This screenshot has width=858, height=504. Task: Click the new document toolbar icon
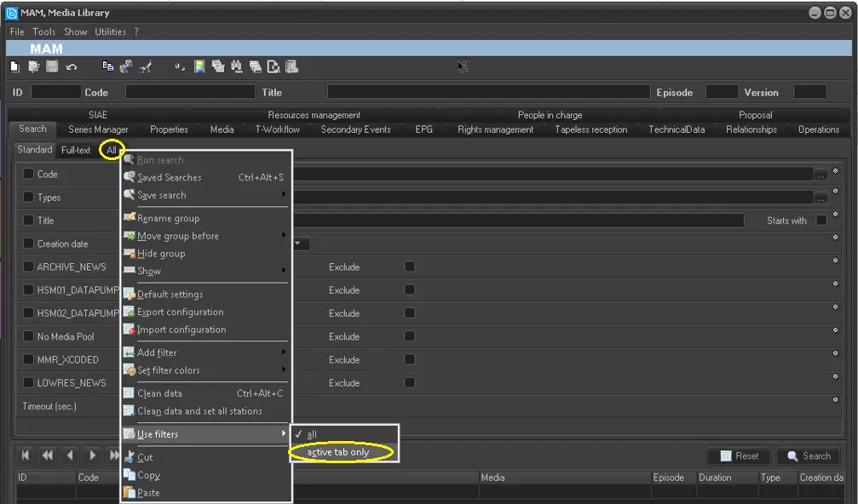(x=14, y=66)
